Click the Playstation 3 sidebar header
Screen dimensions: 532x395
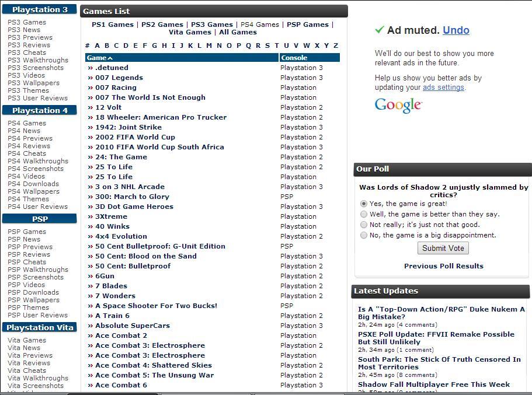coord(39,9)
